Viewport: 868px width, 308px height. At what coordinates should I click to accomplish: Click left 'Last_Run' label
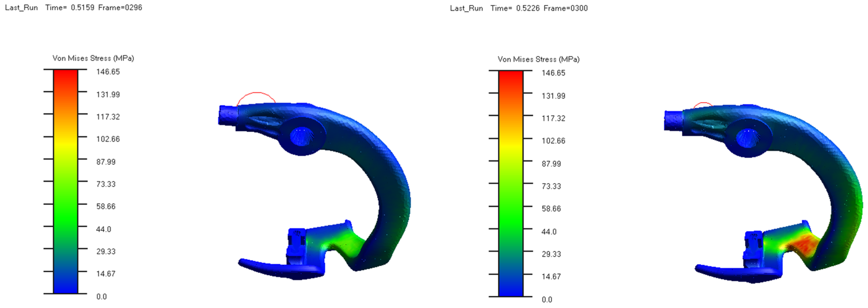tap(21, 7)
